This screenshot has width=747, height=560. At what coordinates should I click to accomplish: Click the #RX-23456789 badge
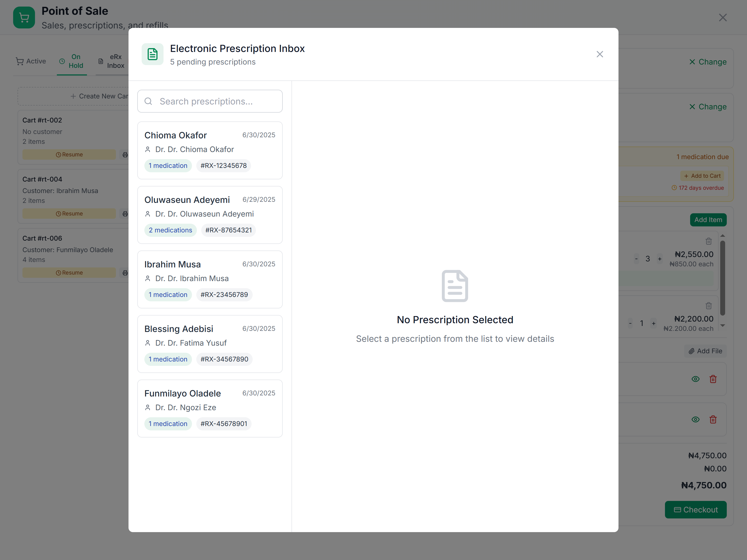coord(224,294)
